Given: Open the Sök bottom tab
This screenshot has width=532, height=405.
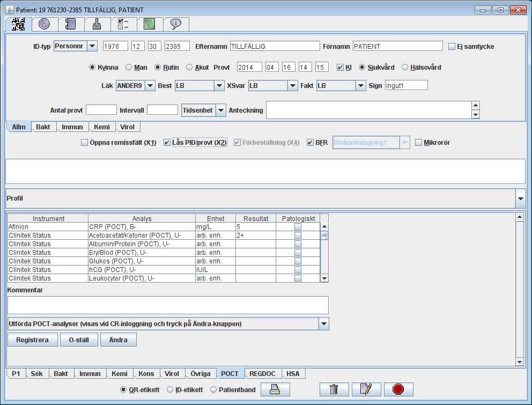Looking at the screenshot, I should click(x=36, y=374).
